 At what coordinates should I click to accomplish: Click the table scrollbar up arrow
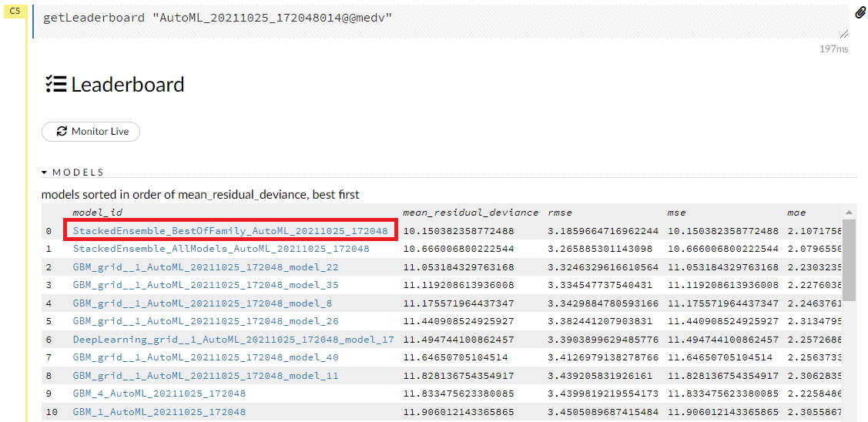pos(849,213)
